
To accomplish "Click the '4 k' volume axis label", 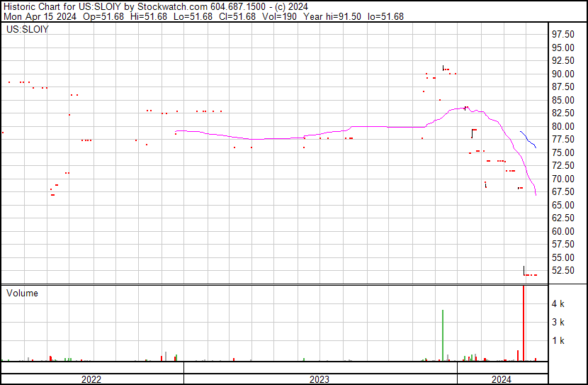I will (558, 304).
